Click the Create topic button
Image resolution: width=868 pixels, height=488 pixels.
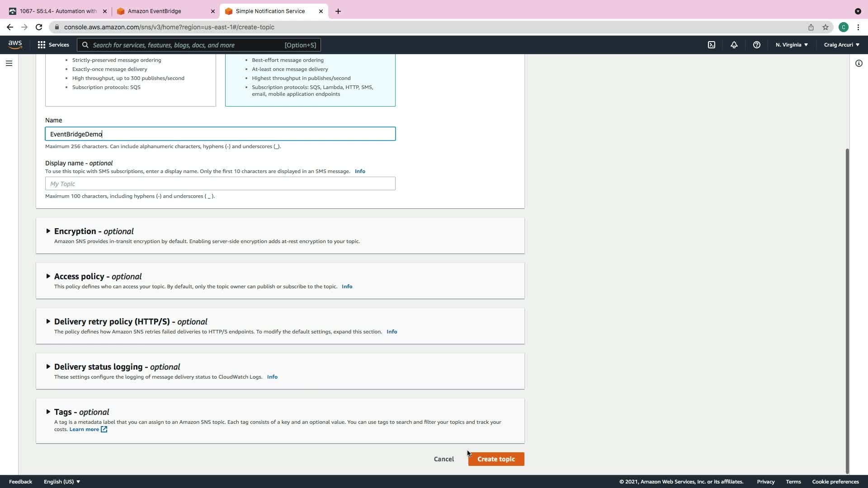(496, 459)
